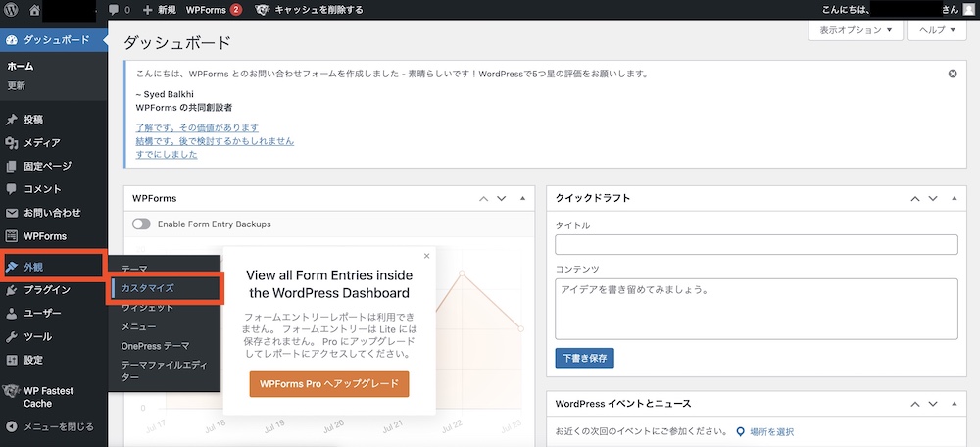Screen dimensions: 980x447
Task: Click the location pin icon beside 場所を選択
Action: point(741,432)
